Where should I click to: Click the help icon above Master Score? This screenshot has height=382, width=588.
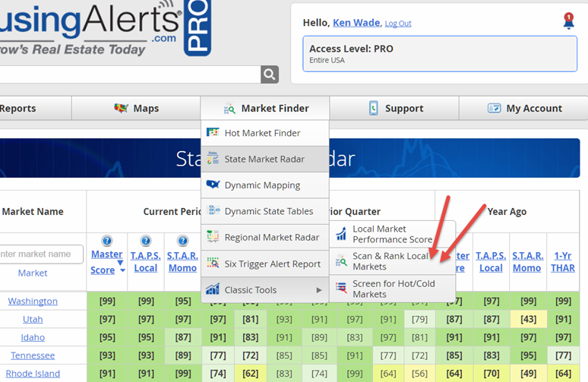pyautogui.click(x=107, y=241)
